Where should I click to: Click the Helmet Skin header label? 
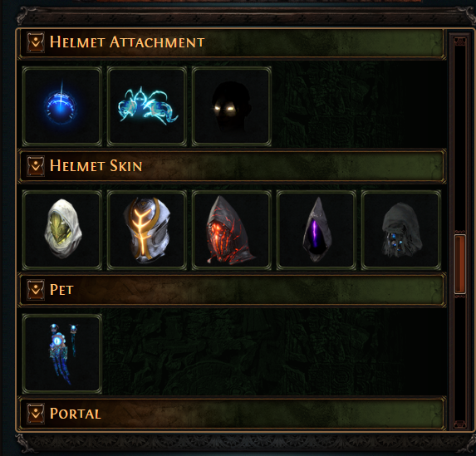tap(96, 166)
